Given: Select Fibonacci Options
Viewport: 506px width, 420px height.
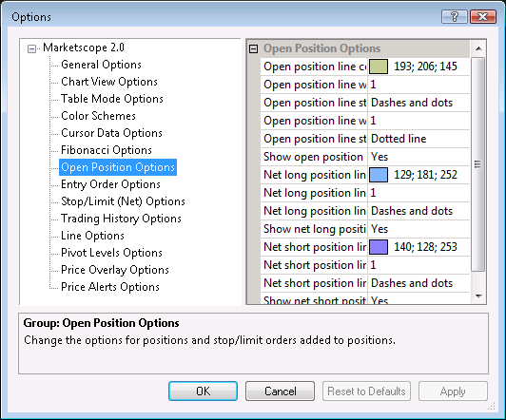Looking at the screenshot, I should click(x=107, y=150).
